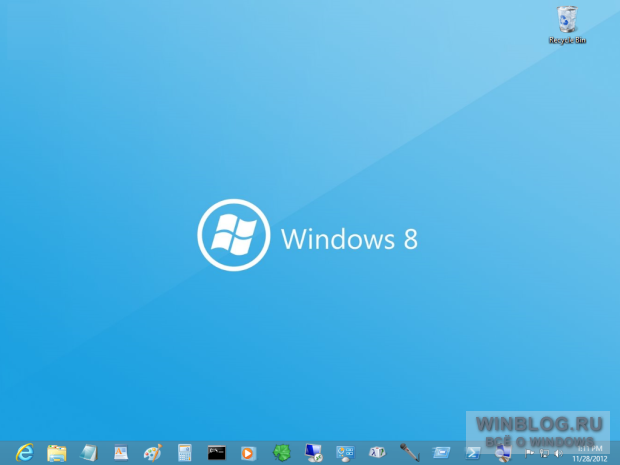Open the Private Character Editor icon
Screen dimensions: 620x465
[377, 452]
